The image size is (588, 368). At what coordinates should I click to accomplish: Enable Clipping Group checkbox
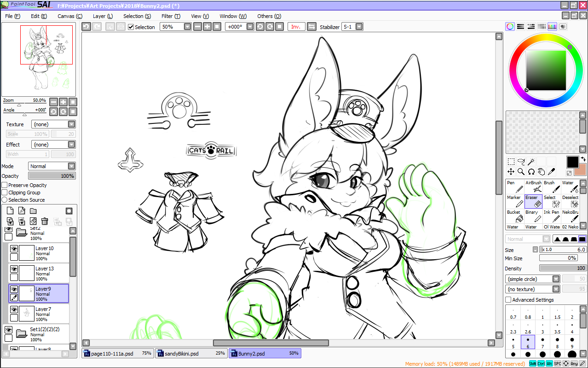pyautogui.click(x=5, y=193)
